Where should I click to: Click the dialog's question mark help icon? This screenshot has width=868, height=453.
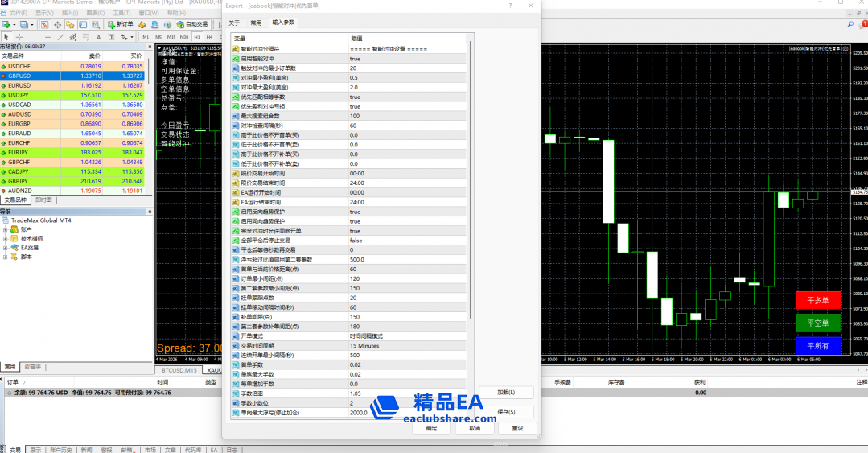(511, 6)
